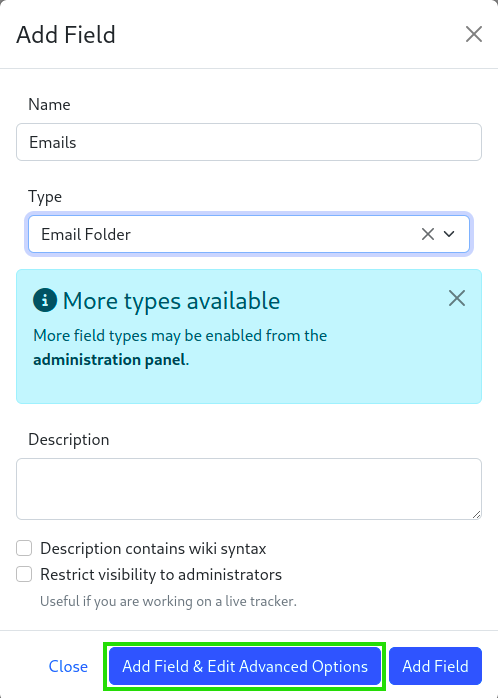Grab the Description textarea resize handle
Image resolution: width=498 pixels, height=698 pixels.
point(476,515)
